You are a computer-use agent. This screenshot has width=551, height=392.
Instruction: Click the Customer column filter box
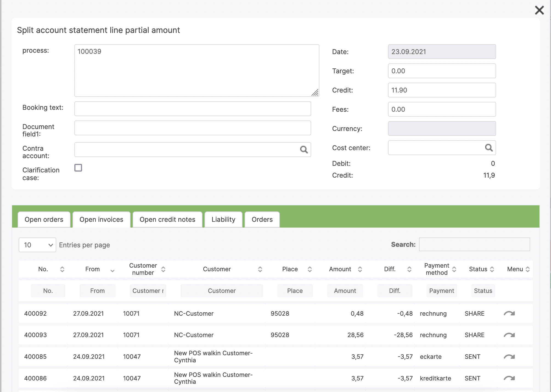pos(221,291)
